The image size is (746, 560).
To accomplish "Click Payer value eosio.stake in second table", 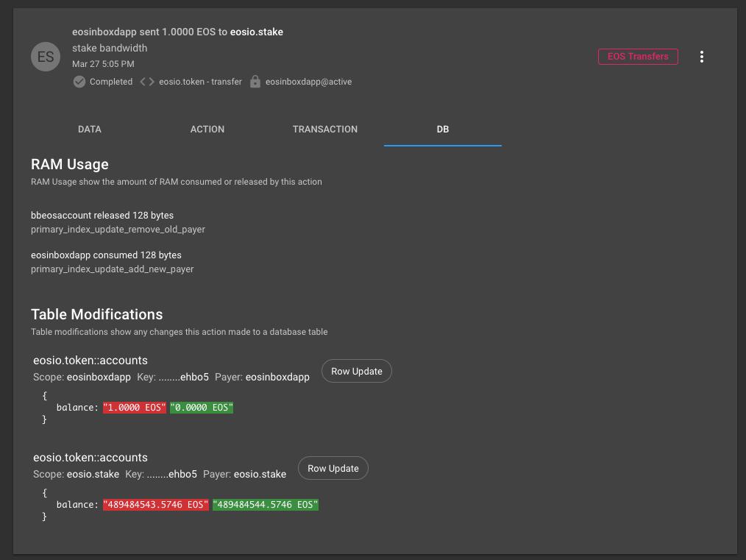I will point(260,475).
